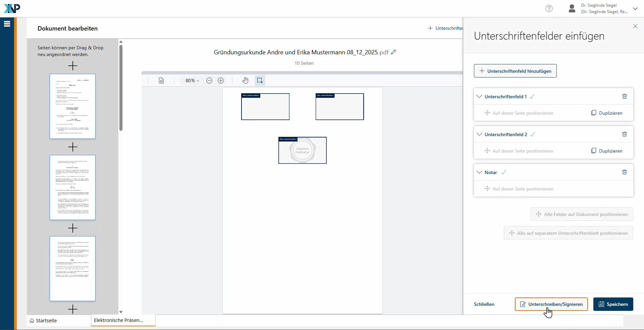
Task: Click Unterschriftenfeld hinzufügen button
Action: [515, 71]
